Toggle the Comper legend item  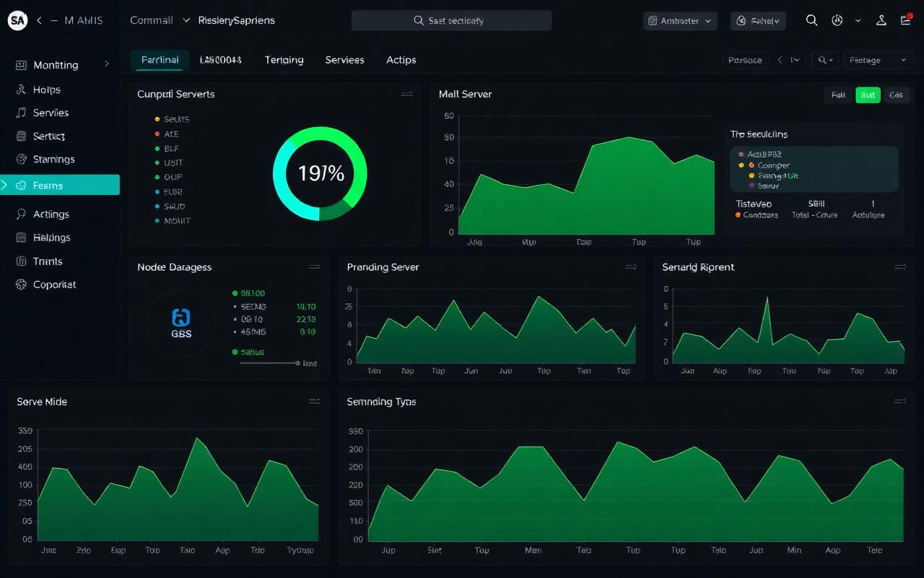point(768,165)
